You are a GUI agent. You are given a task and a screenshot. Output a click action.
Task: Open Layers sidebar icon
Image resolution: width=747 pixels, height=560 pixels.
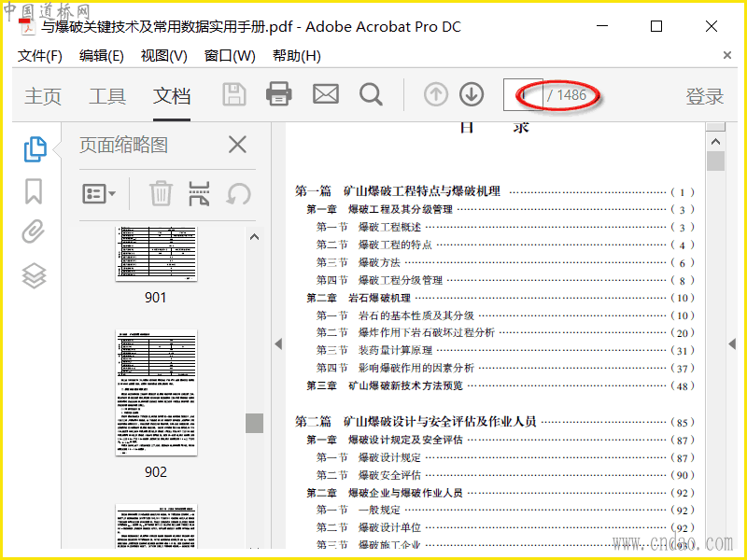tap(34, 275)
